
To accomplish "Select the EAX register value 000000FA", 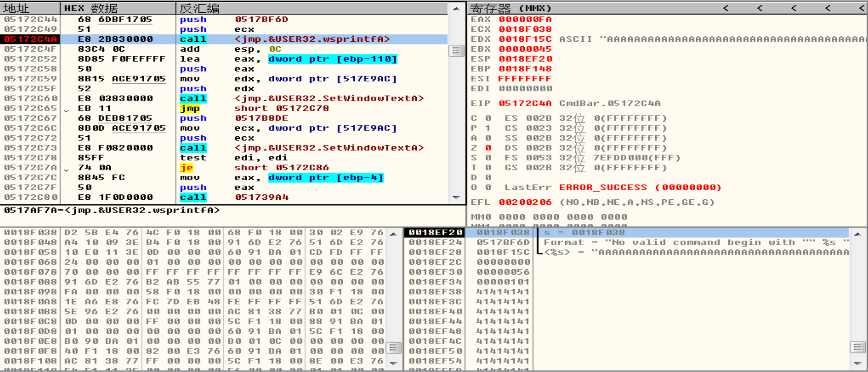I will [x=525, y=19].
